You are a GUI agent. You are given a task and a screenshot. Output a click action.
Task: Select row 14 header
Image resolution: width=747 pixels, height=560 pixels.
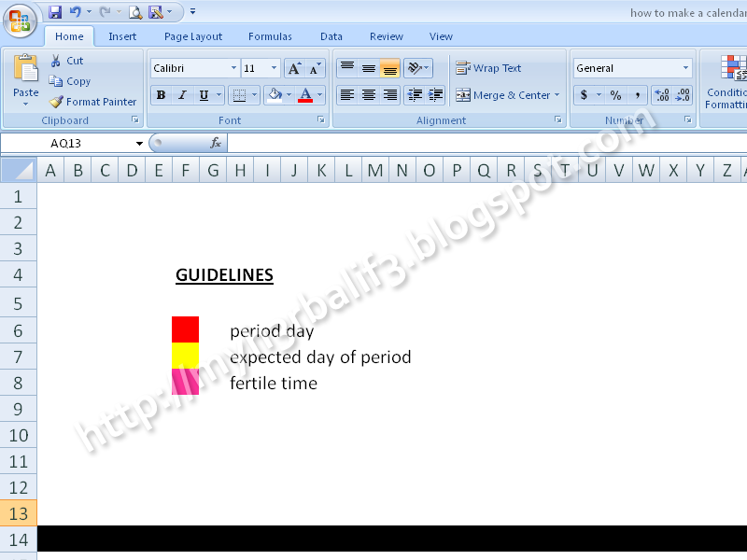point(18,539)
